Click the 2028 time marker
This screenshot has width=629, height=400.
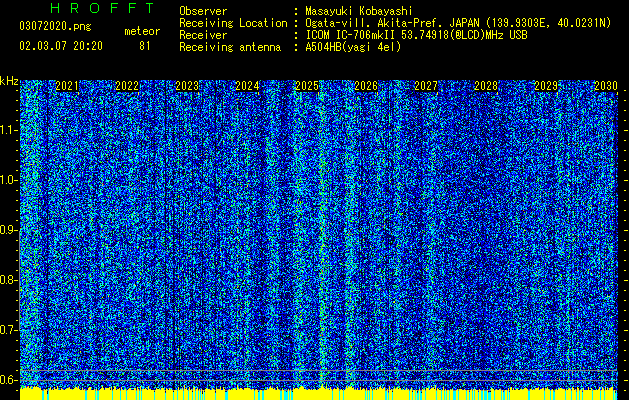point(486,86)
